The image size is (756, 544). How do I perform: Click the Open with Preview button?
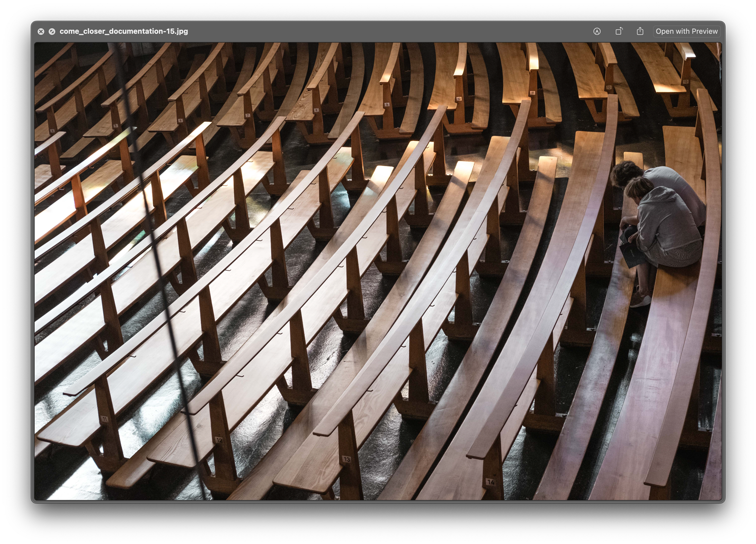pyautogui.click(x=686, y=31)
